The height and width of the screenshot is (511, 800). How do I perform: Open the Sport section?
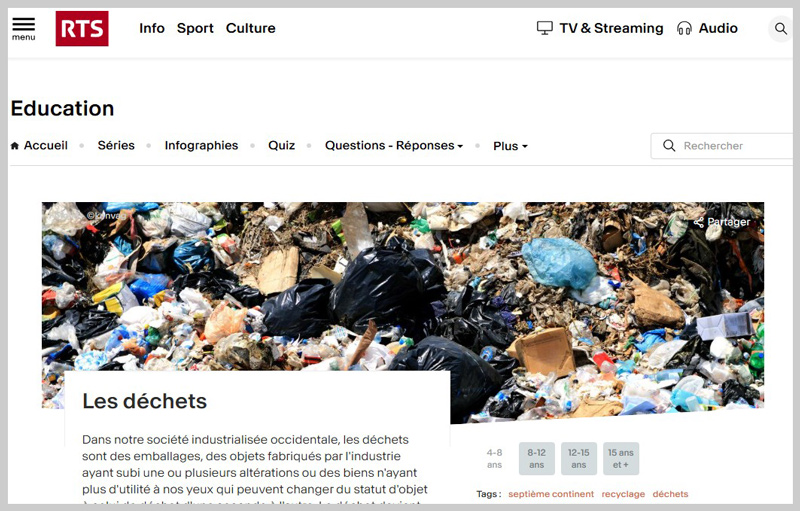[195, 28]
